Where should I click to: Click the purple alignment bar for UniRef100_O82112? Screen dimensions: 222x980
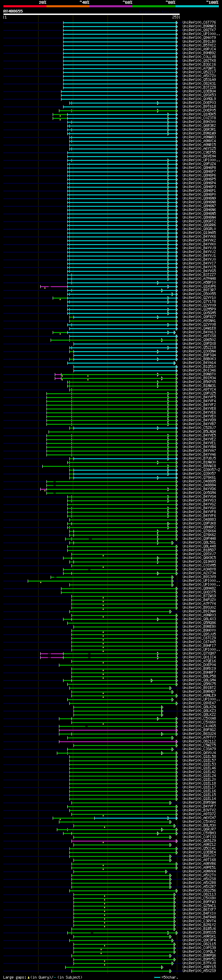click(x=118, y=741)
